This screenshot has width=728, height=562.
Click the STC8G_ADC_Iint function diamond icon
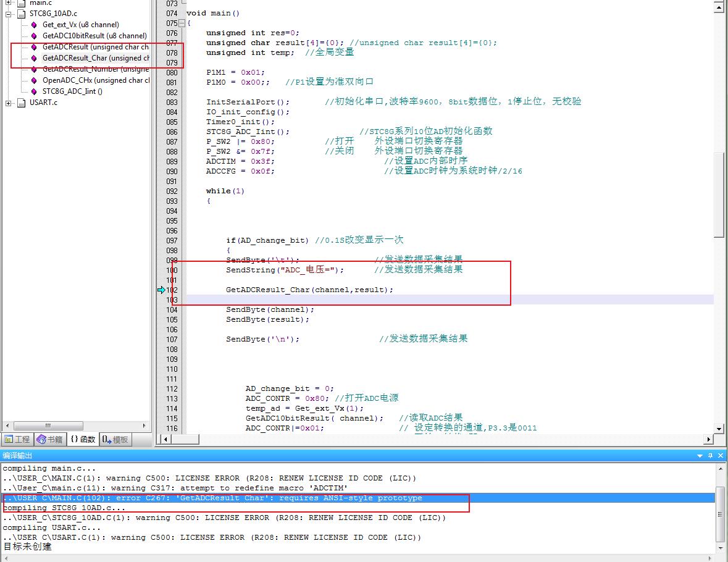click(34, 91)
